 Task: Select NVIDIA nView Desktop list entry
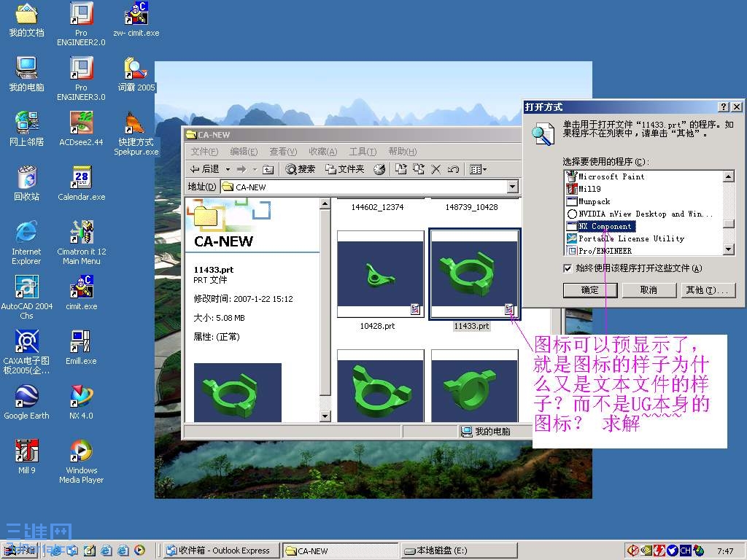click(646, 214)
